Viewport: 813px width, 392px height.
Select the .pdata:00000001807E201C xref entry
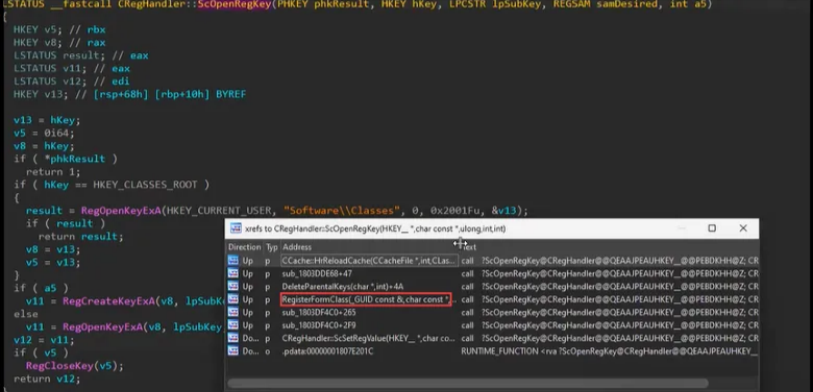tap(327, 351)
